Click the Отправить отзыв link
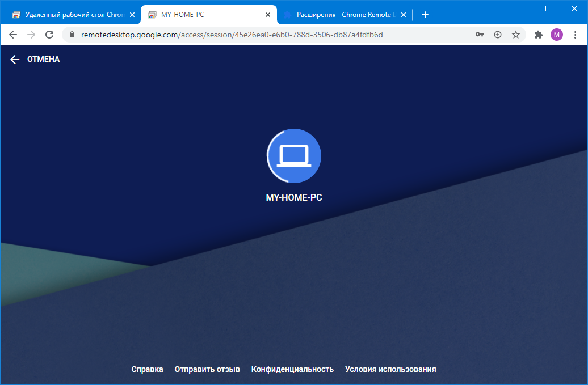The width and height of the screenshot is (588, 385). tap(207, 369)
